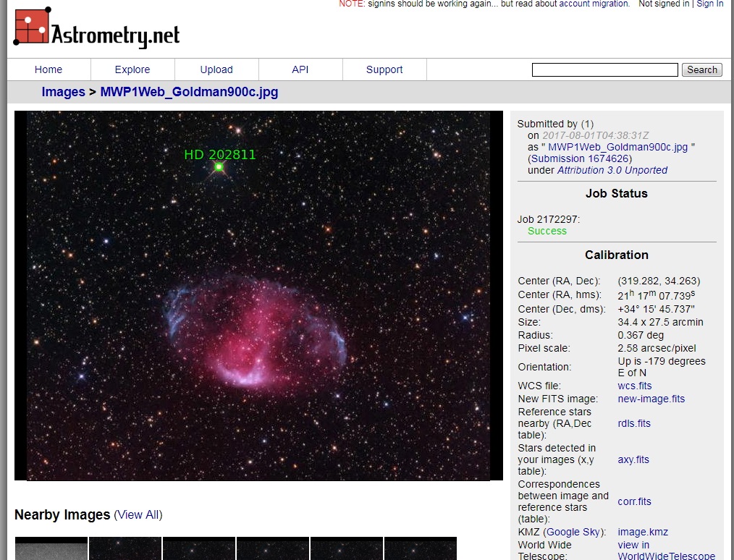The image size is (734, 560).
Task: Select the API menu item
Action: pyautogui.click(x=300, y=69)
